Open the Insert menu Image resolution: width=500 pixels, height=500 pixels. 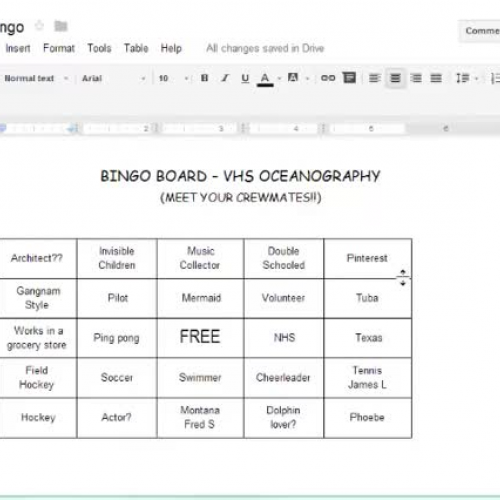click(18, 48)
